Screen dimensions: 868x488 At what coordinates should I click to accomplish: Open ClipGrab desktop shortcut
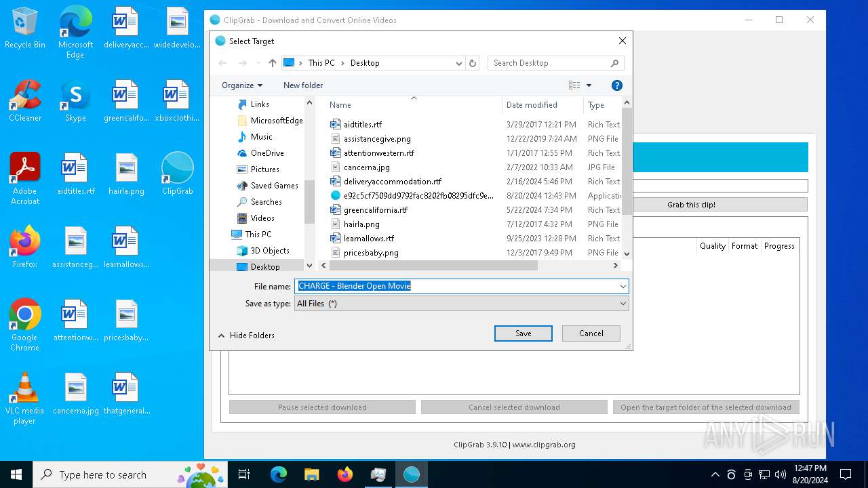click(x=178, y=174)
